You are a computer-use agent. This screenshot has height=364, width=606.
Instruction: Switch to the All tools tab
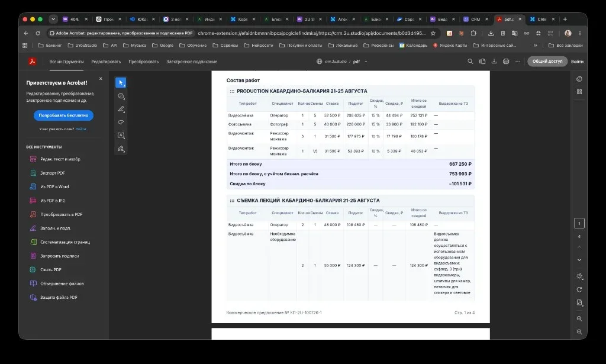66,62
